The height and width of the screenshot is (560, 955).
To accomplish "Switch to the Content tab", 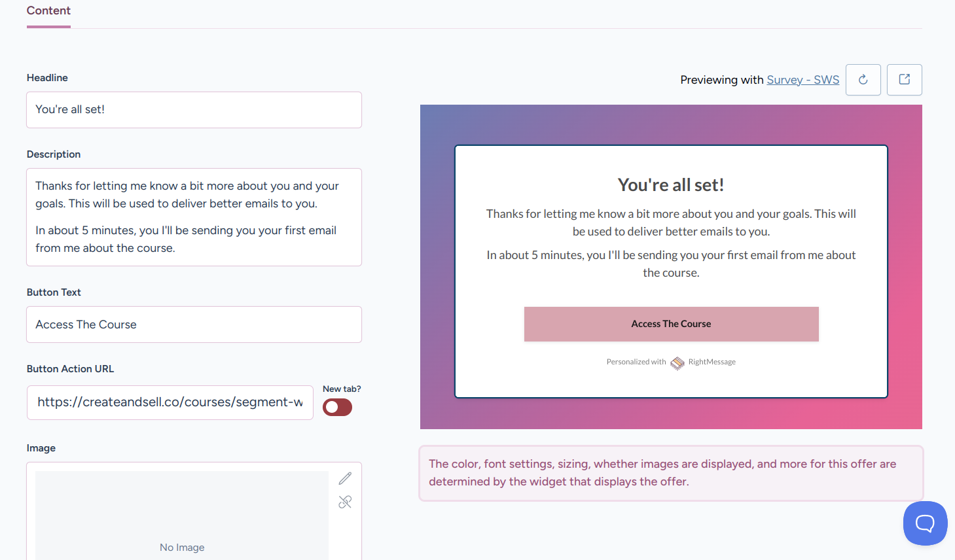I will pyautogui.click(x=48, y=11).
